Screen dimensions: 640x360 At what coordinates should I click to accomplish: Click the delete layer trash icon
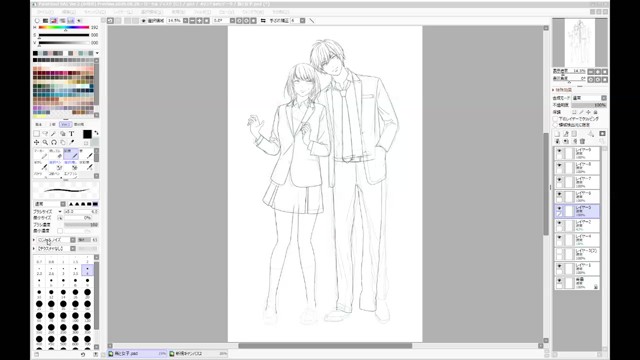tap(582, 141)
